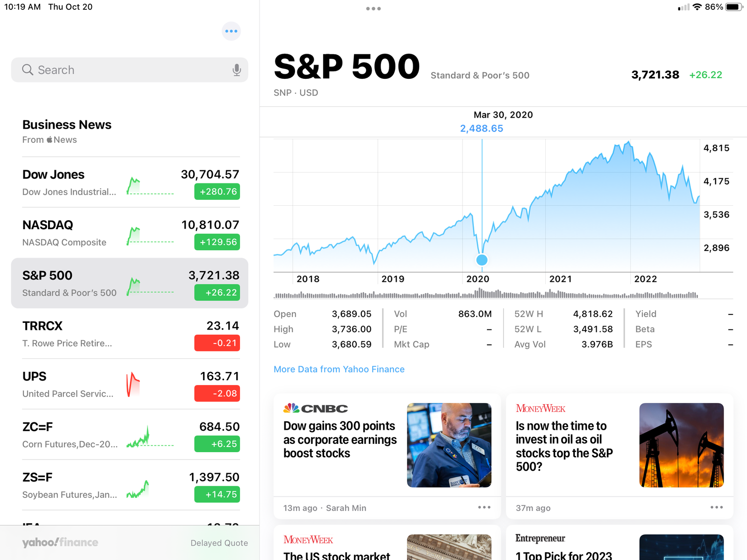Toggle Dow Jones +280.76 change badge
This screenshot has height=560, width=747.
tap(217, 191)
